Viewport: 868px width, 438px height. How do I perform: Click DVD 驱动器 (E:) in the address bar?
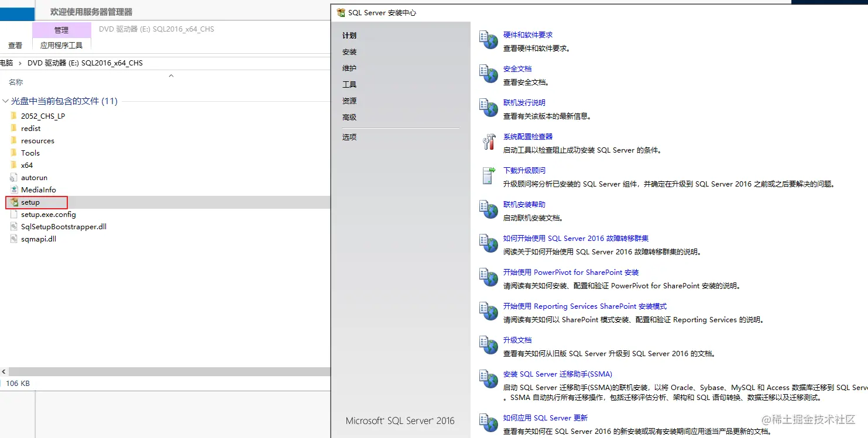coord(53,63)
